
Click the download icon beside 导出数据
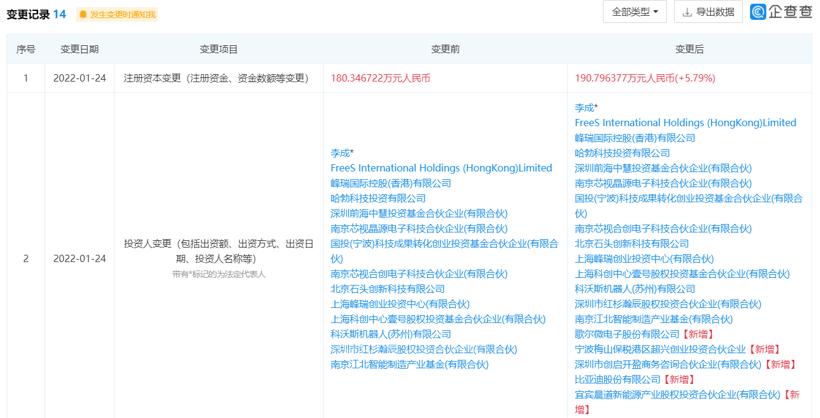(x=687, y=12)
